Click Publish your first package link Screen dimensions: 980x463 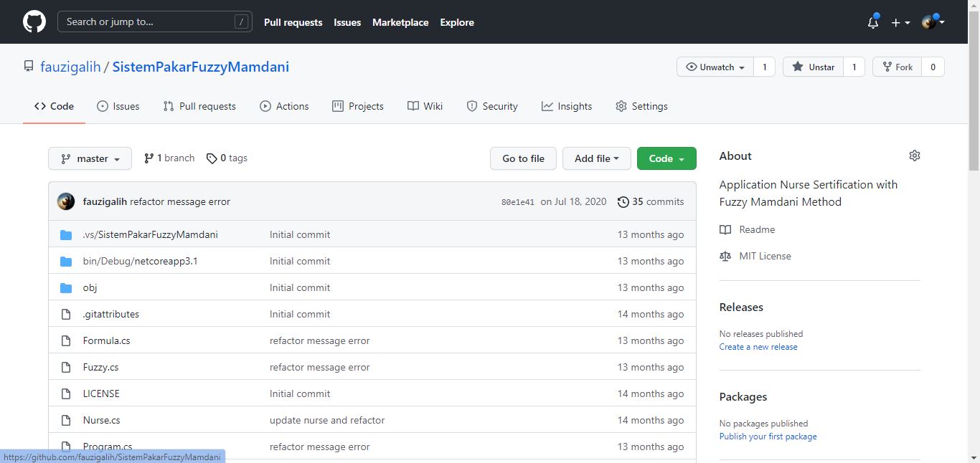click(x=768, y=436)
